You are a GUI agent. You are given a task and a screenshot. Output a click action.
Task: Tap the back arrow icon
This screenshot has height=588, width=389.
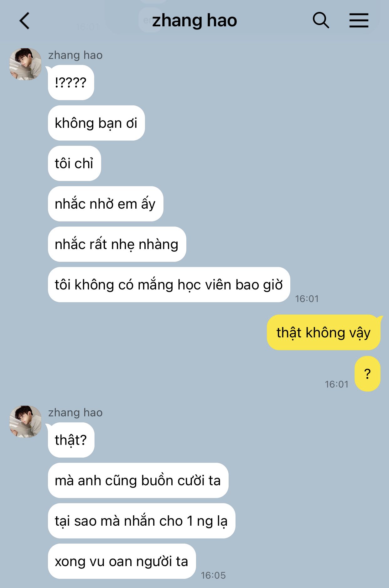[x=24, y=21]
